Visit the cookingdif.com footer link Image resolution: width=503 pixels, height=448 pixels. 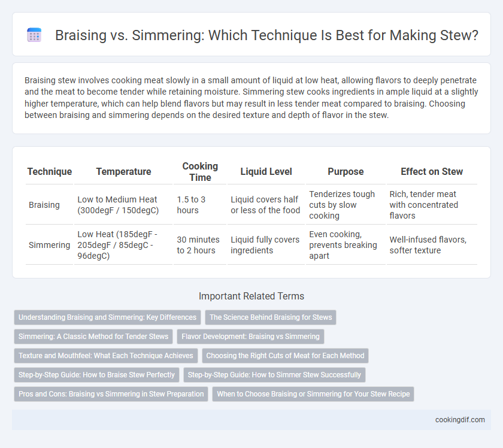(460, 420)
